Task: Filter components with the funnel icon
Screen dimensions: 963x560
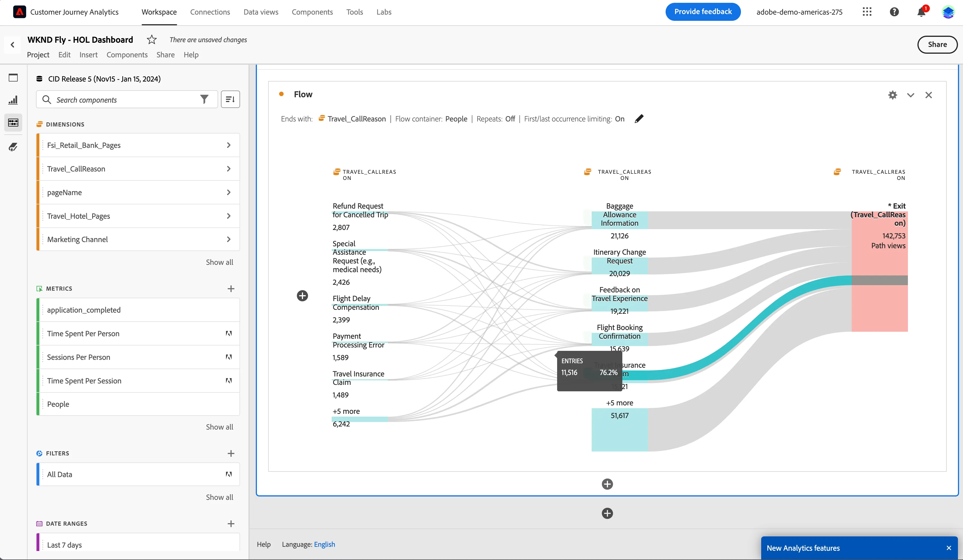Action: point(204,100)
